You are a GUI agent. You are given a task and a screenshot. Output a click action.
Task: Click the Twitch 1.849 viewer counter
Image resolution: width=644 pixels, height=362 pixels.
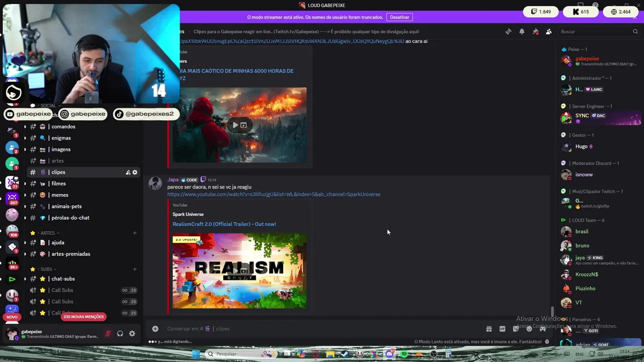pyautogui.click(x=541, y=12)
